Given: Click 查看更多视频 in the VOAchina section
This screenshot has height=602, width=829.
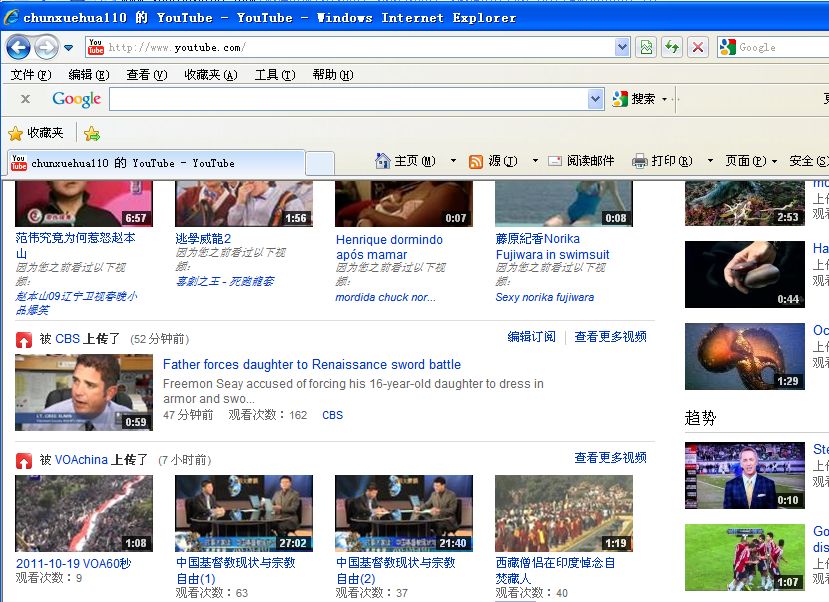Looking at the screenshot, I should pyautogui.click(x=610, y=458).
